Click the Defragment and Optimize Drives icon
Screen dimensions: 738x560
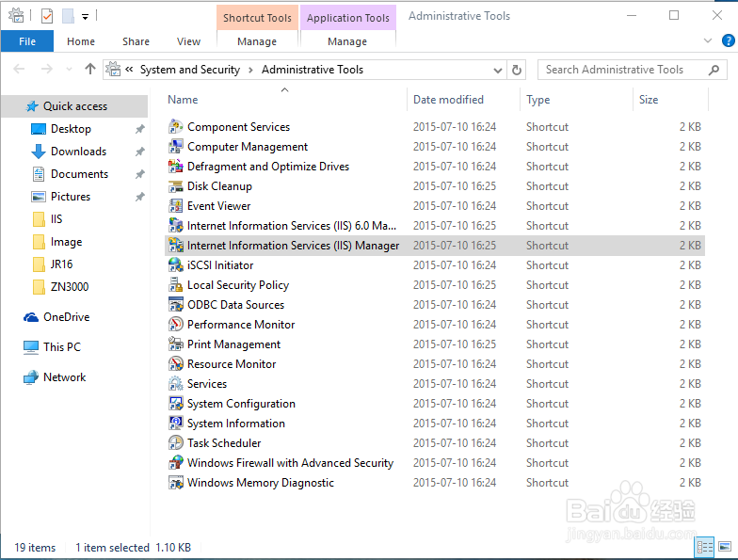coord(175,166)
